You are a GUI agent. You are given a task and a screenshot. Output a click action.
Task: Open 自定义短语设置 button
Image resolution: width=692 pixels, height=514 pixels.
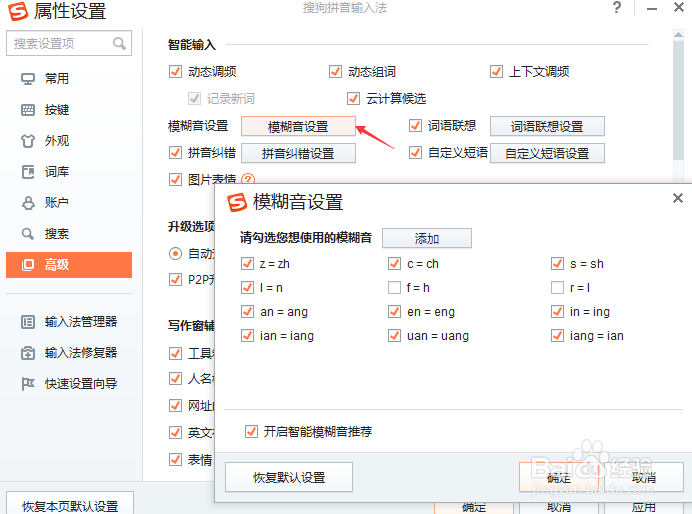coord(547,154)
